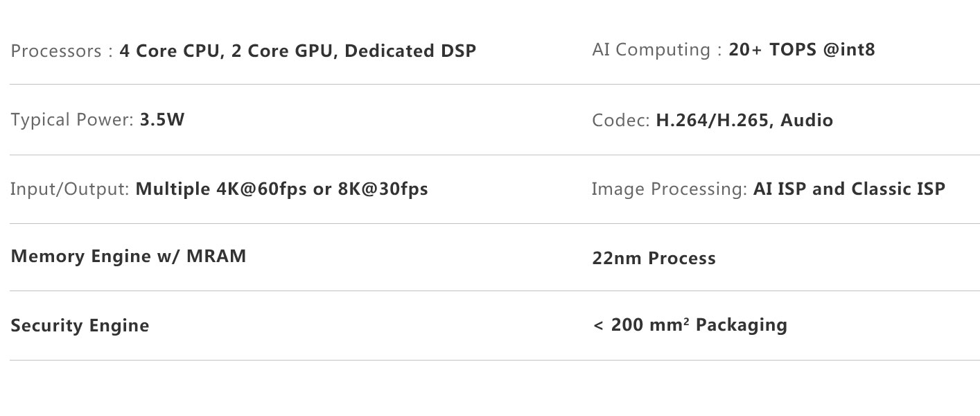Click 'Multiple 4K@60fps or 8K@30fps' text
Image resolution: width=980 pixels, height=416 pixels.
(x=281, y=189)
